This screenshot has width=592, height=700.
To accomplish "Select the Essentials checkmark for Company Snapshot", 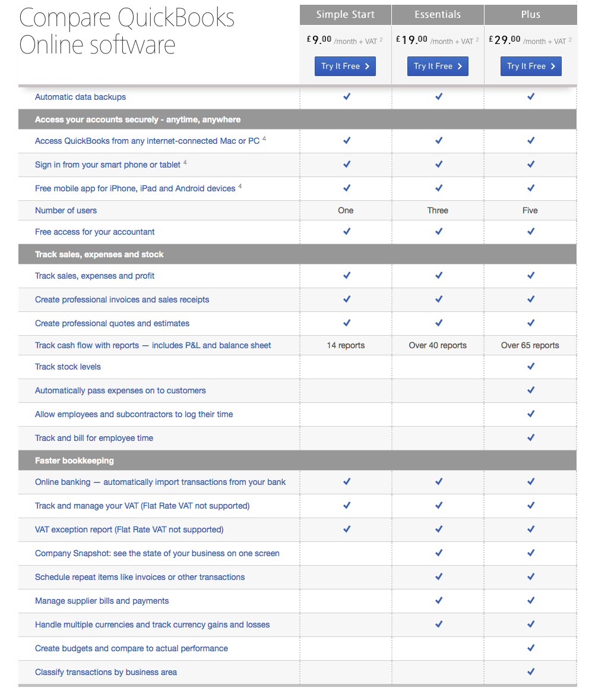I will pos(438,553).
